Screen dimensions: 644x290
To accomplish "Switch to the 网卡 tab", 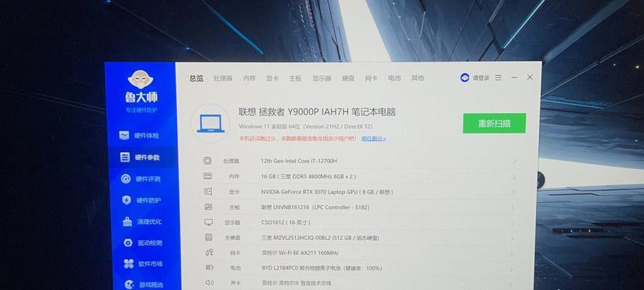I will [371, 78].
